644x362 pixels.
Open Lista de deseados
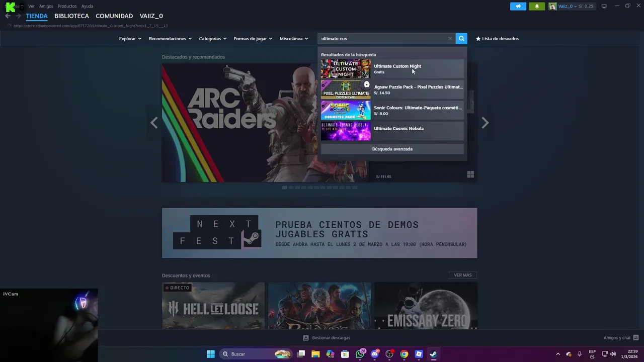497,39
